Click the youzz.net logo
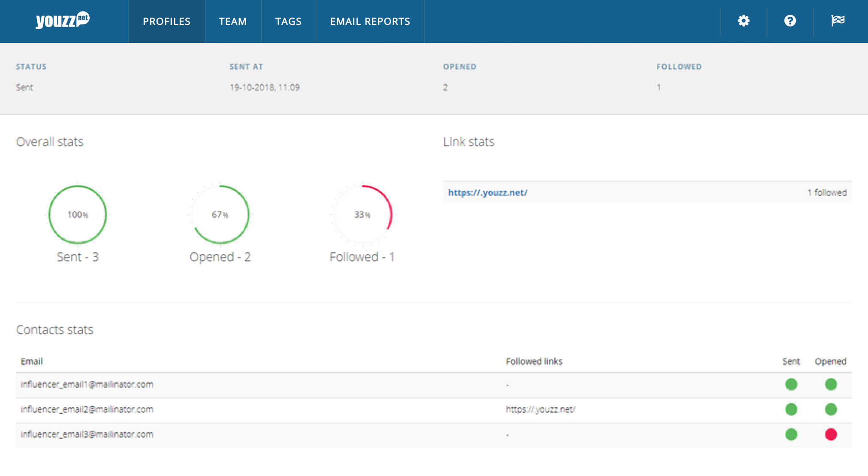The height and width of the screenshot is (476, 868). pos(63,20)
